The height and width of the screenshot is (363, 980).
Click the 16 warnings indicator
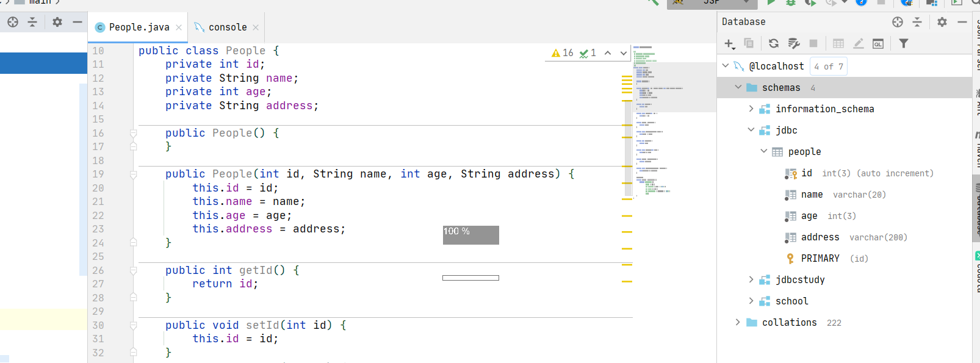tap(563, 53)
